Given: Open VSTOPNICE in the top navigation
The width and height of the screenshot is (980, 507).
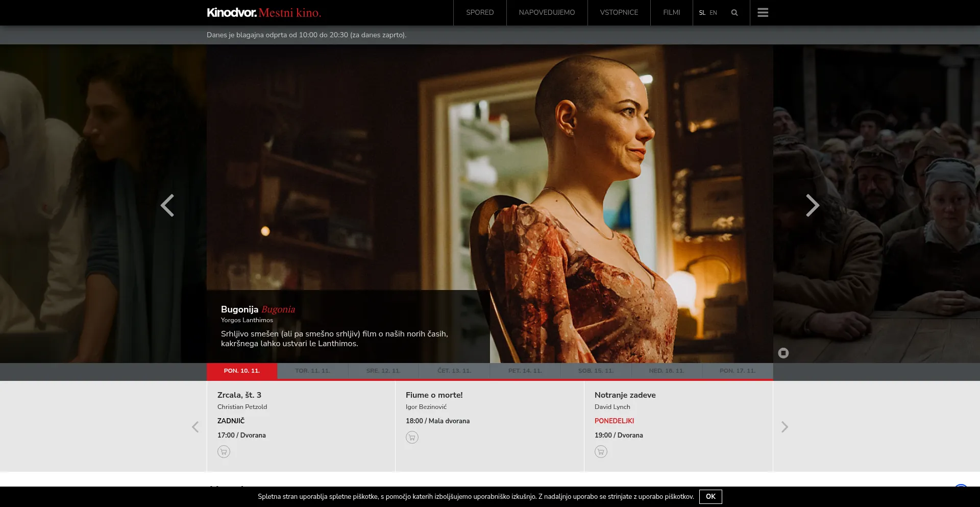Looking at the screenshot, I should (x=619, y=13).
